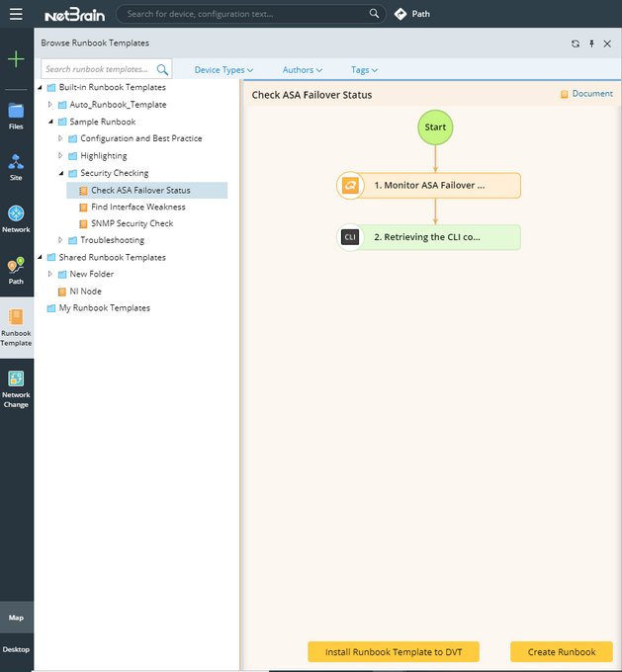Select SNMP Security Check template

click(x=133, y=223)
